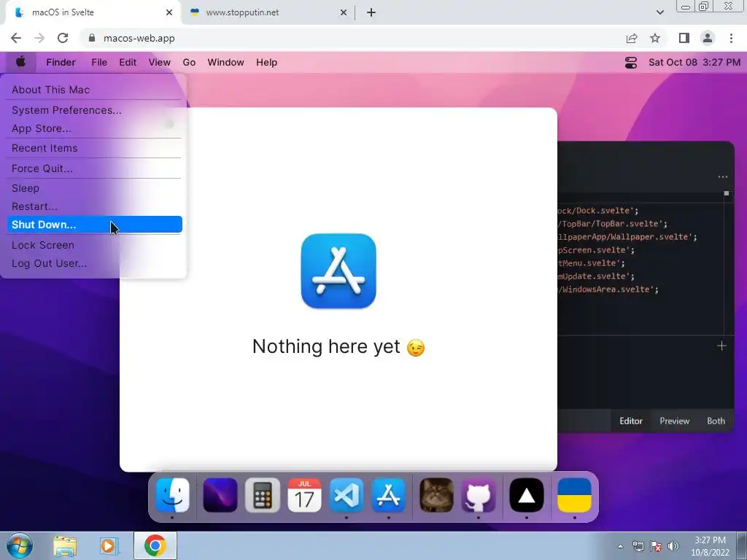Click the ellipsis icon in the code window

pyautogui.click(x=723, y=176)
